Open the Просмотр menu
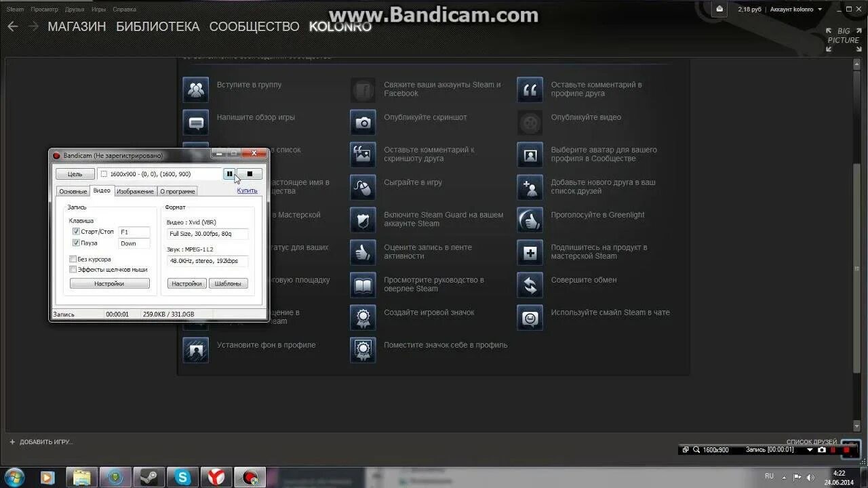 click(44, 9)
